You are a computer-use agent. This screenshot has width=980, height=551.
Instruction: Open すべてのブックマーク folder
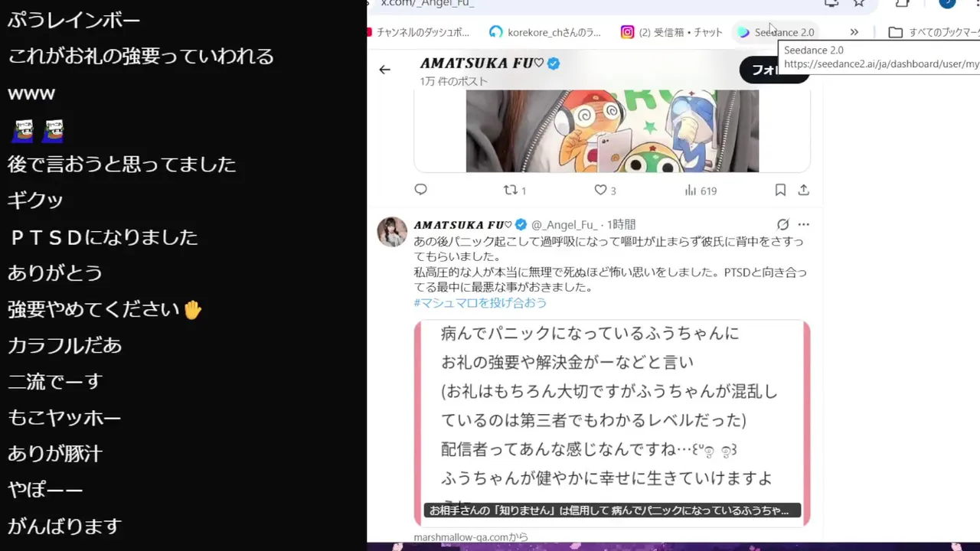point(934,32)
